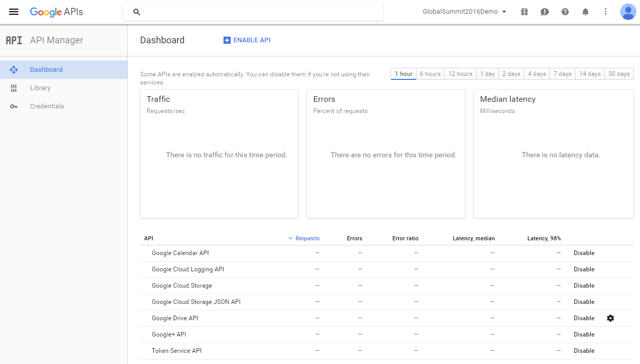Select the 30 days time range
The width and height of the screenshot is (640, 364).
pos(619,74)
